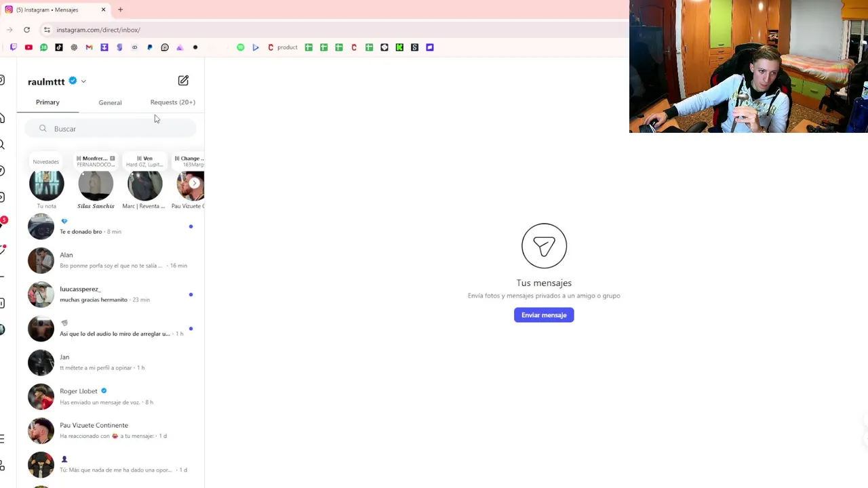This screenshot has height=488, width=868.
Task: Click the Novedades note bubble
Action: (x=46, y=162)
